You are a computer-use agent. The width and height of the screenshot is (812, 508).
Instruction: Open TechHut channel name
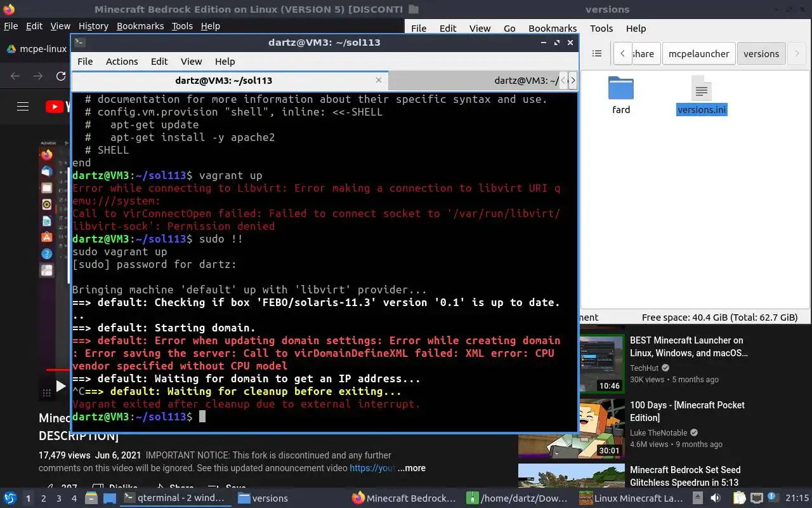(x=644, y=368)
